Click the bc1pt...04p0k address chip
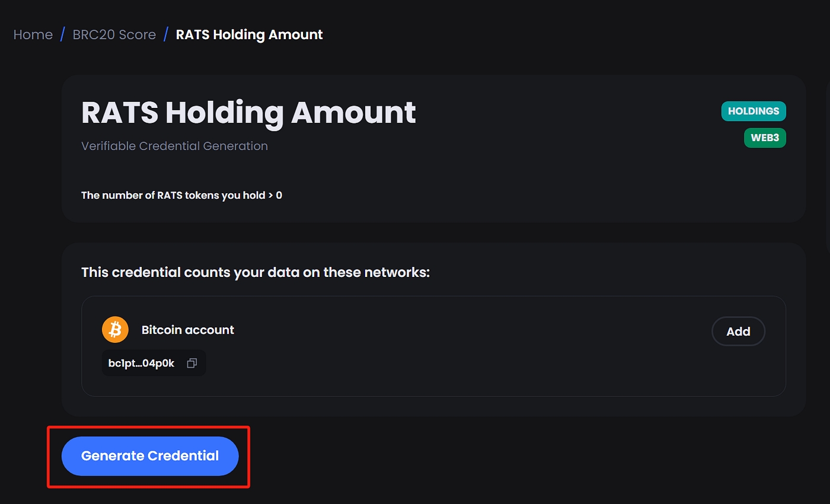 point(142,363)
